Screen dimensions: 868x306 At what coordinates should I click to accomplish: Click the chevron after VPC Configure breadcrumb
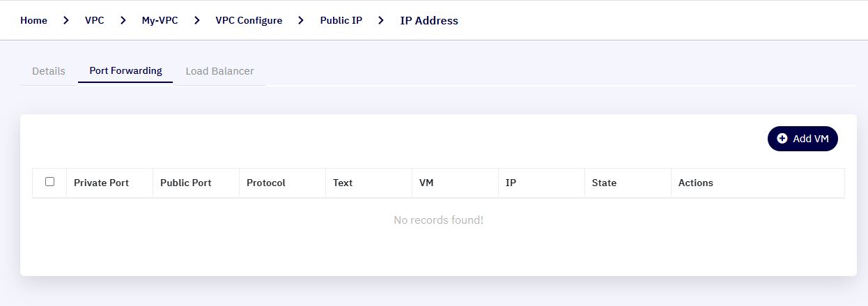(x=301, y=20)
